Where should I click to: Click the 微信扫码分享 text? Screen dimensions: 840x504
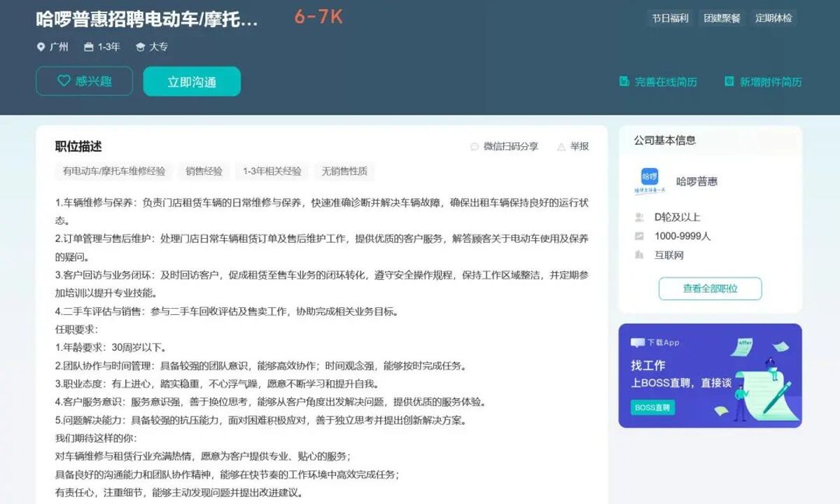[511, 146]
